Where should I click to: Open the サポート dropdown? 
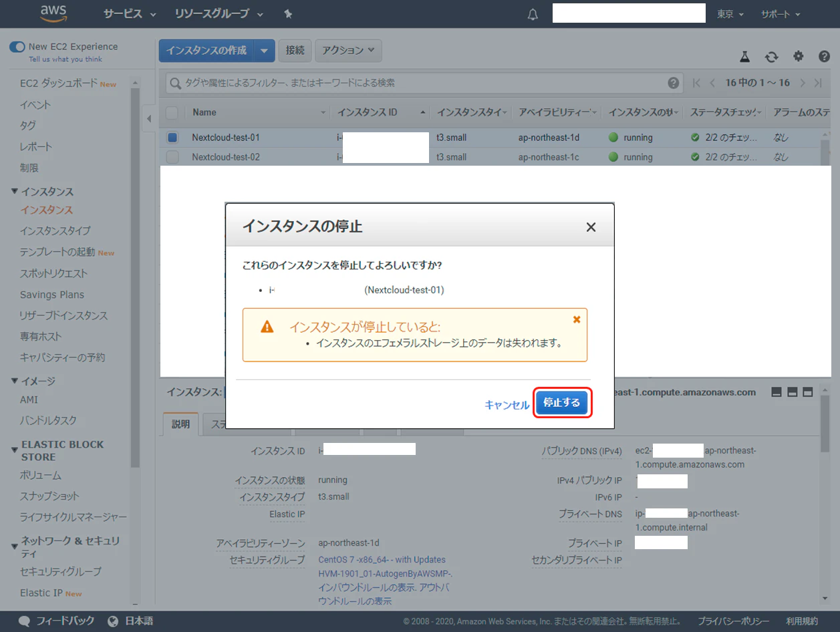781,14
